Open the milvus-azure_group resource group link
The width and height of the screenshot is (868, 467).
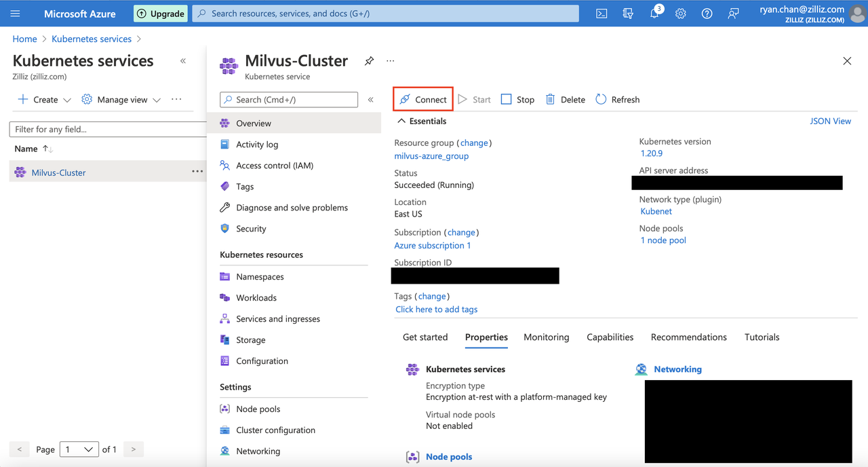[x=431, y=156]
